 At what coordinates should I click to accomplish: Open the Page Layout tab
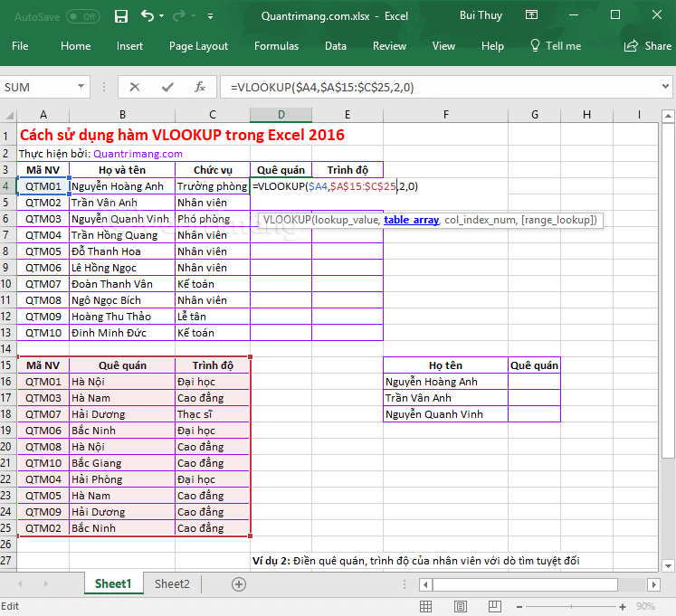point(198,46)
